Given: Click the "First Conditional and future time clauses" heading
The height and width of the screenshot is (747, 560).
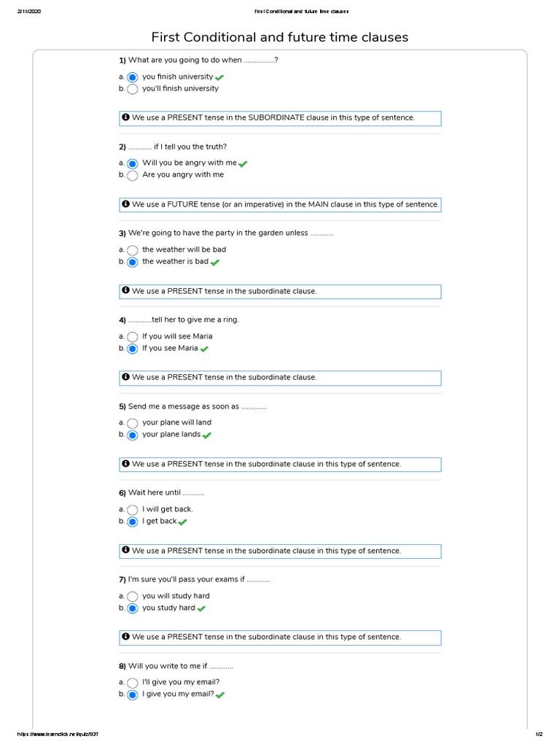Looking at the screenshot, I should click(280, 37).
